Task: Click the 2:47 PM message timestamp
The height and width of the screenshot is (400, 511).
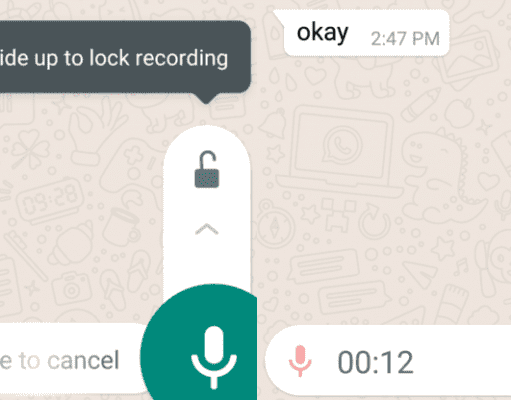Action: (405, 39)
